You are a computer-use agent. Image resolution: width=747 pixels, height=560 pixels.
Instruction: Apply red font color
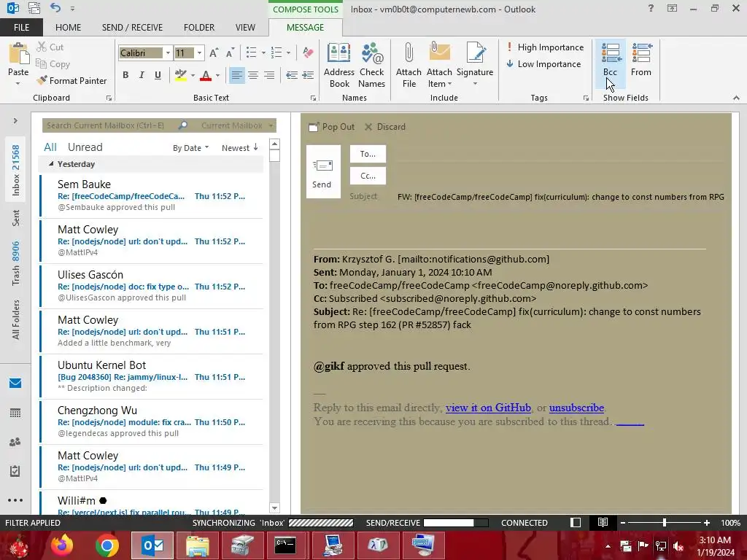point(206,75)
